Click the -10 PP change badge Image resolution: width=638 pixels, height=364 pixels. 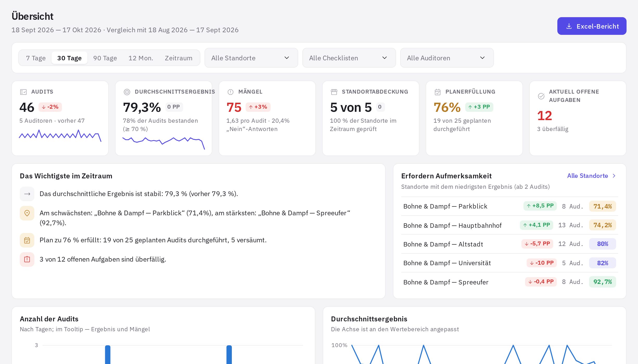tap(542, 263)
